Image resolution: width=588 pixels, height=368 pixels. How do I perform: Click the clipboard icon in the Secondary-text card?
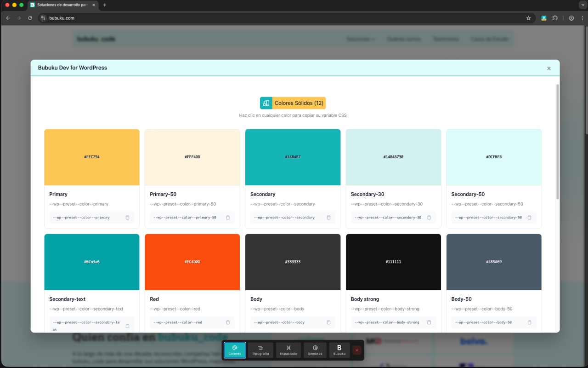[x=127, y=326]
